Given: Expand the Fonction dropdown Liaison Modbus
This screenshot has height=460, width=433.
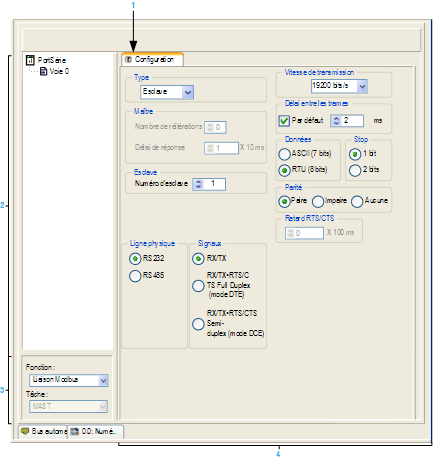Looking at the screenshot, I should 69,380.
